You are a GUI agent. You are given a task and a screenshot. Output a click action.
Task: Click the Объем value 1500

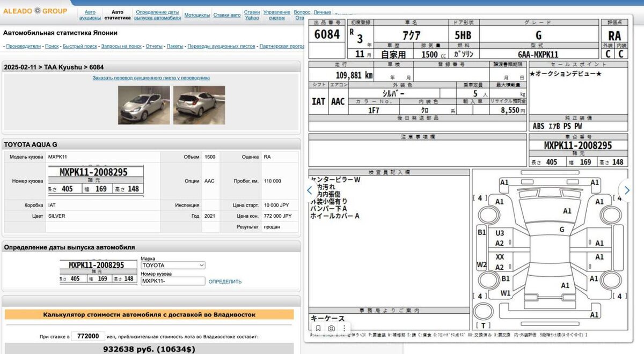click(210, 157)
